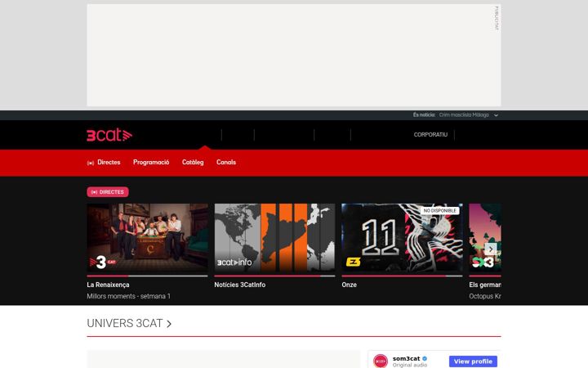Open the 3cat logo homepage link
Viewport: 588px width, 368px height.
(x=109, y=135)
